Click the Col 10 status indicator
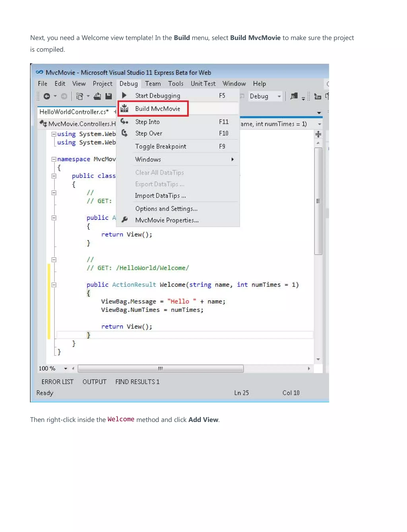The image size is (407, 532). (x=291, y=393)
